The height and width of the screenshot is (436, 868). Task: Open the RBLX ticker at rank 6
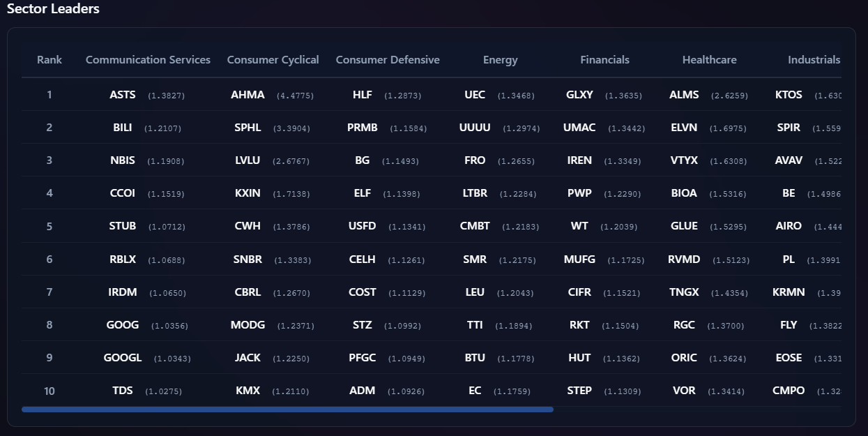(x=123, y=260)
